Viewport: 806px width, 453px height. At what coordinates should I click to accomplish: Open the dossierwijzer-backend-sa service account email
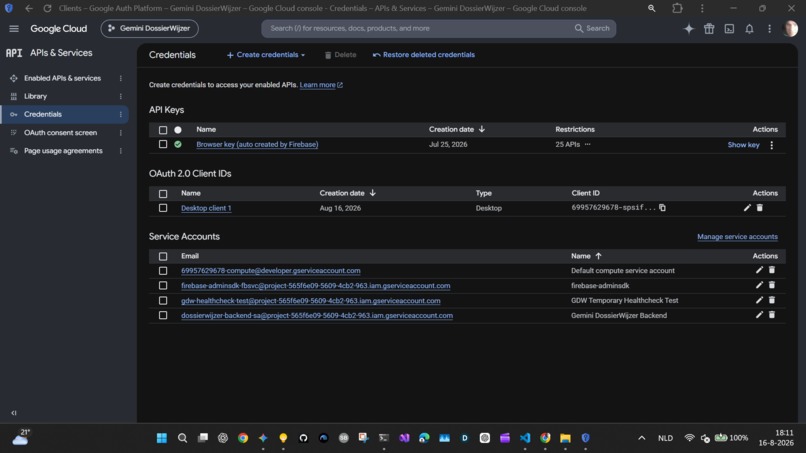tap(317, 316)
